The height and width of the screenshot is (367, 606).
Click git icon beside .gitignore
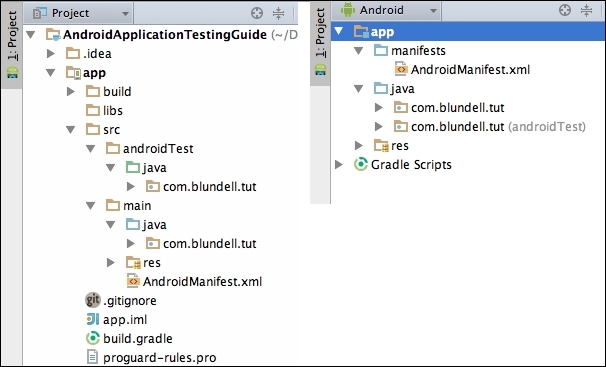coord(93,300)
